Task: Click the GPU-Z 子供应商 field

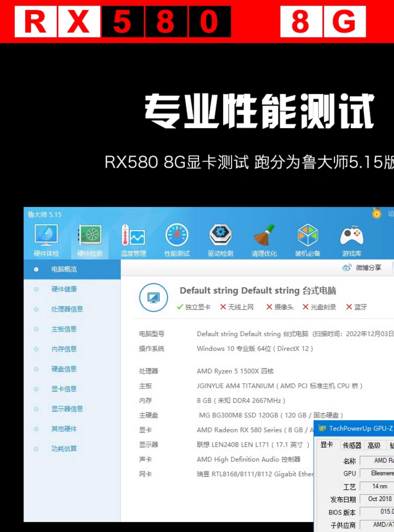Action: click(x=377, y=524)
